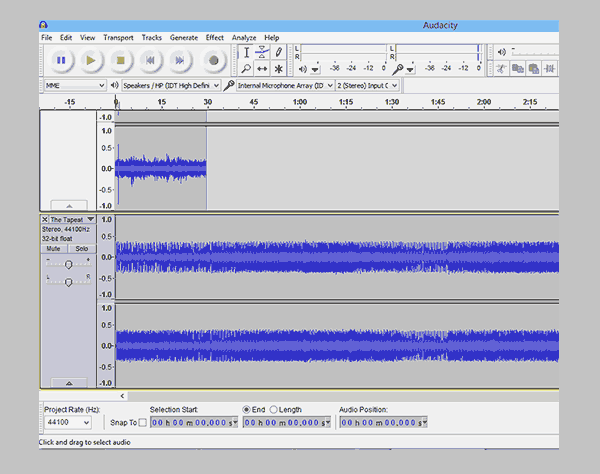Click the Audacity logo in title bar
The image size is (600, 474).
(43, 25)
